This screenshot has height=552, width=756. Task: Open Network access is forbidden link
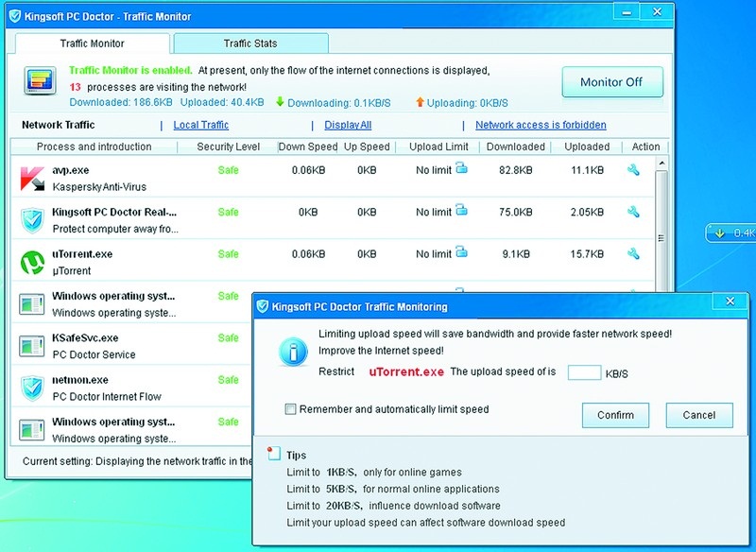coord(541,125)
